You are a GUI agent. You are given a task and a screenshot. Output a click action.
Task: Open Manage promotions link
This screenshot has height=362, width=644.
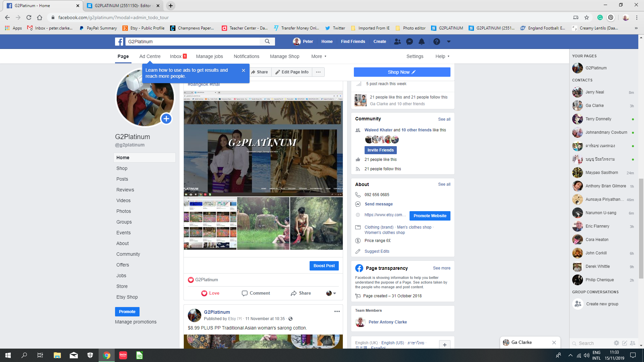click(136, 322)
